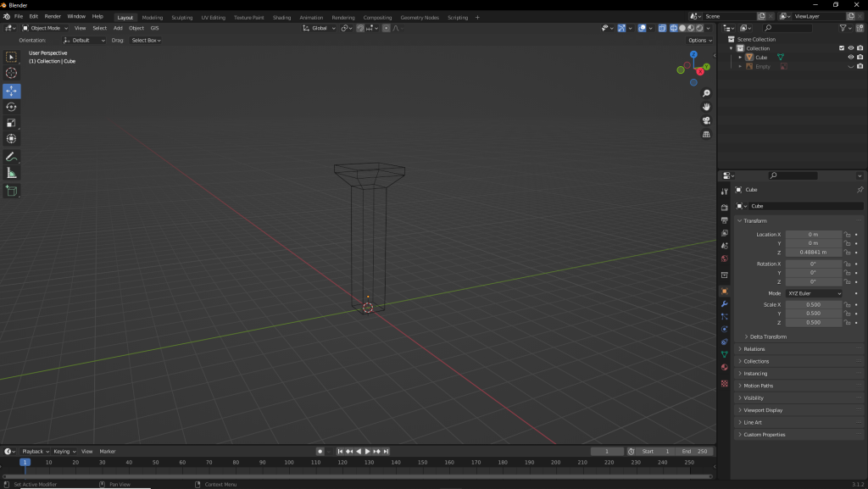Open the Modifier properties tab
Viewport: 868px width, 489px height.
point(725,303)
